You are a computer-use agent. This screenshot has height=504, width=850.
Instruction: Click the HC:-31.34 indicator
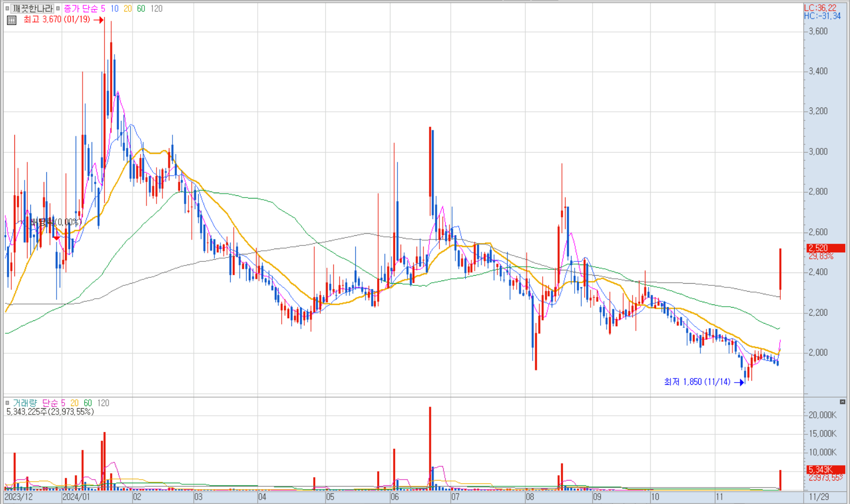(822, 16)
